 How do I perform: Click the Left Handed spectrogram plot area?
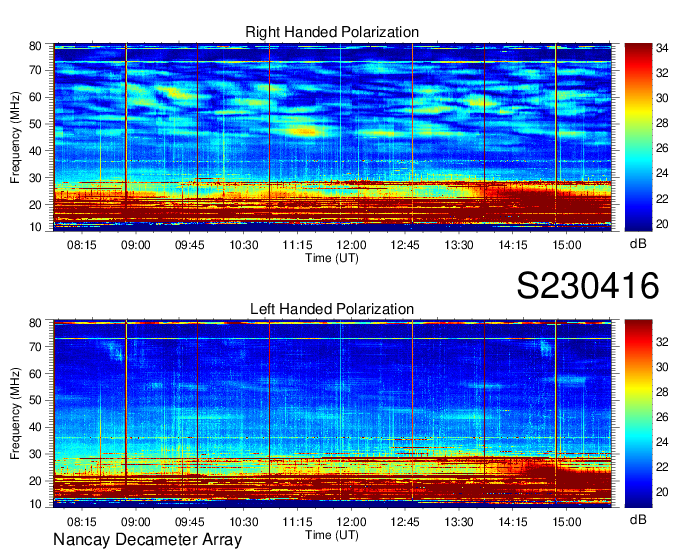click(x=332, y=413)
